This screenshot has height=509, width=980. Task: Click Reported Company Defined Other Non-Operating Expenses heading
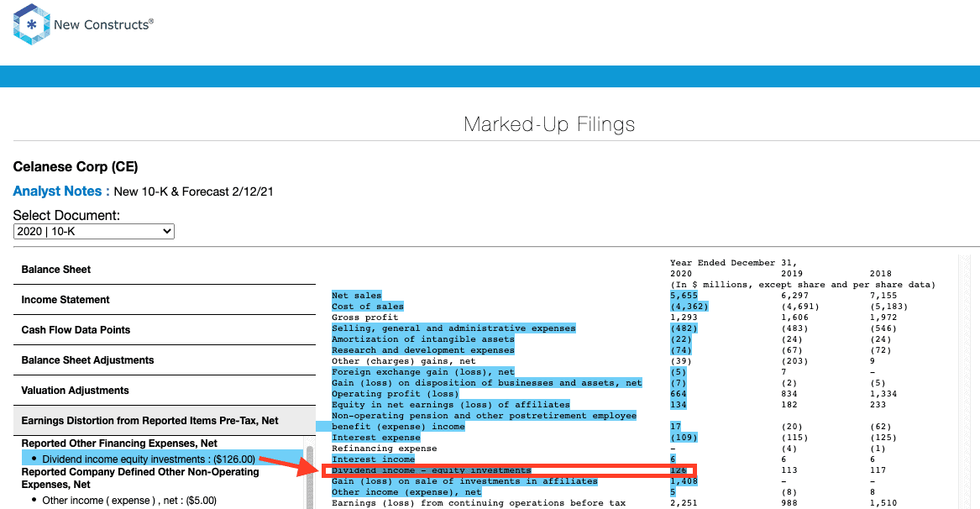click(140, 479)
